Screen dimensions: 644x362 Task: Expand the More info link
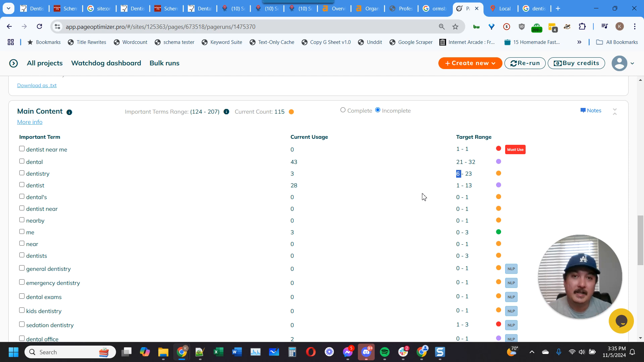click(30, 122)
